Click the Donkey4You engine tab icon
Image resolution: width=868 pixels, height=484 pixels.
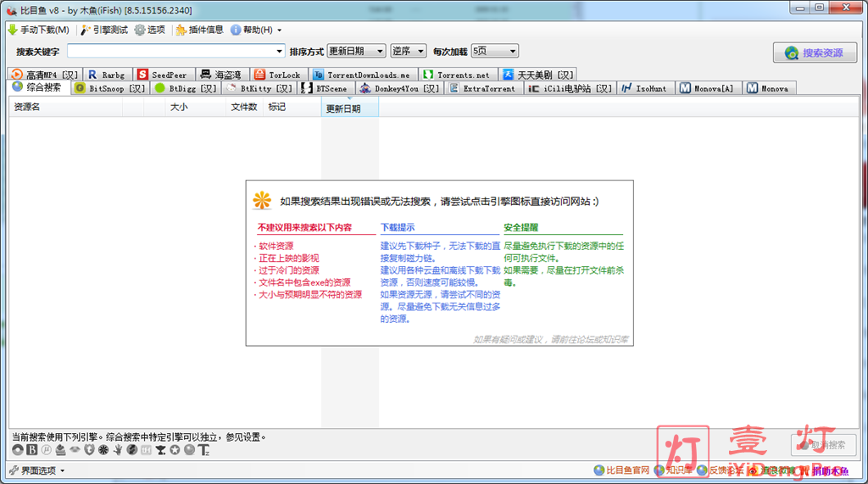(x=365, y=88)
